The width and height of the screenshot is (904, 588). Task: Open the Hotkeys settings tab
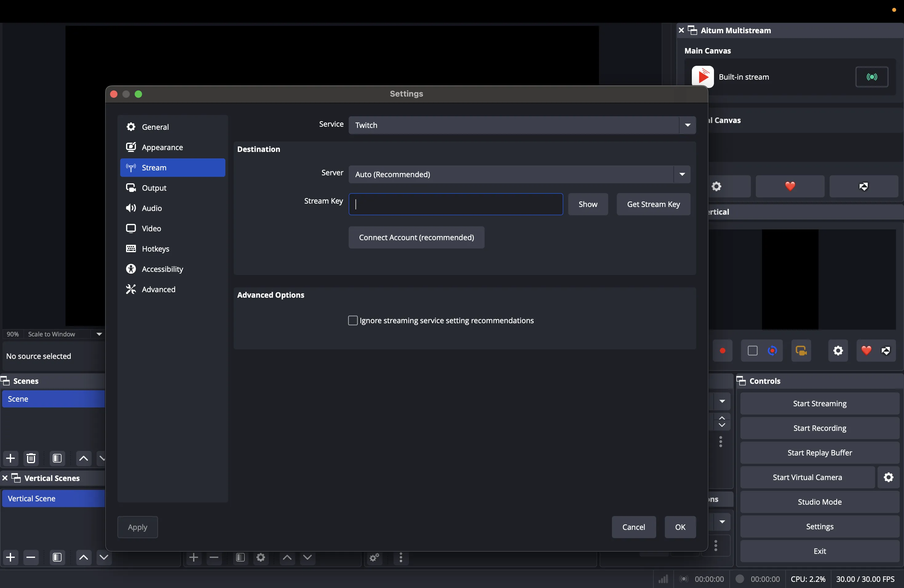172,249
